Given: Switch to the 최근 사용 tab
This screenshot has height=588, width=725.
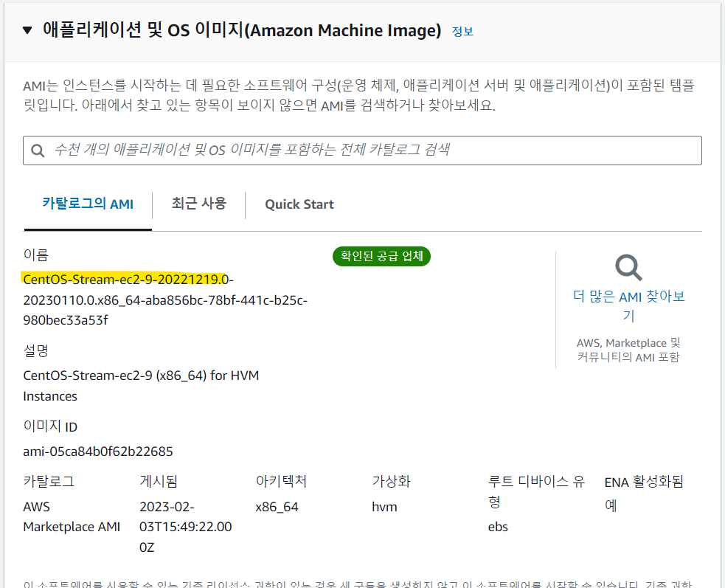Looking at the screenshot, I should [199, 204].
